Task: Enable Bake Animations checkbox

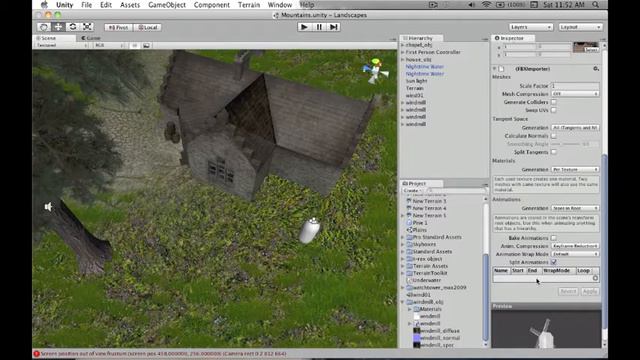Action: point(554,238)
